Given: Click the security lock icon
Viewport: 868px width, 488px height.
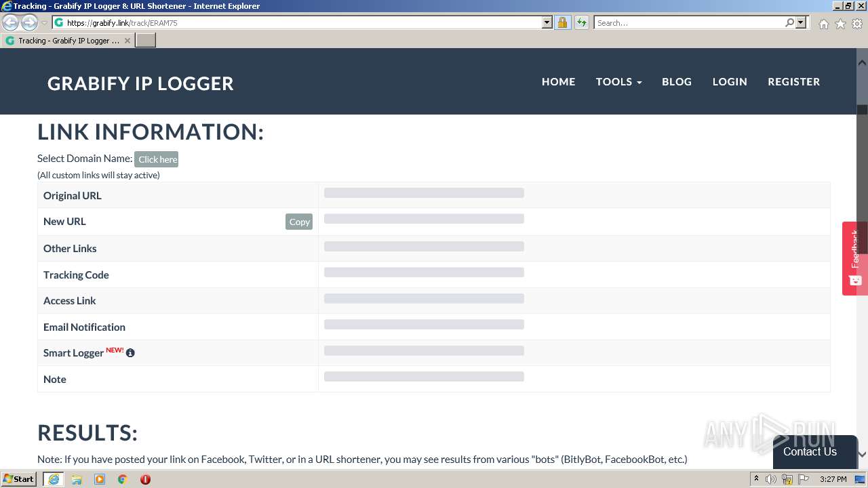Looking at the screenshot, I should (x=562, y=22).
